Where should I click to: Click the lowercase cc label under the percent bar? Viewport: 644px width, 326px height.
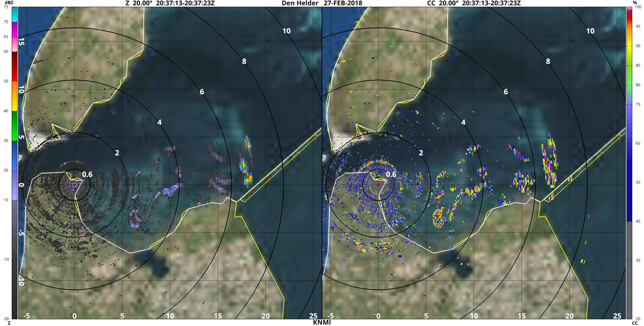tap(635, 323)
